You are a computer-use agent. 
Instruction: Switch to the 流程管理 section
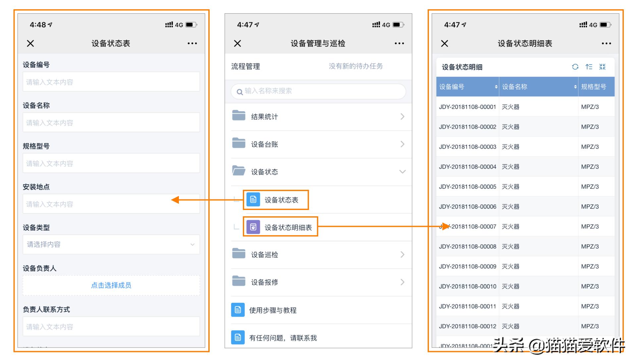click(x=245, y=66)
